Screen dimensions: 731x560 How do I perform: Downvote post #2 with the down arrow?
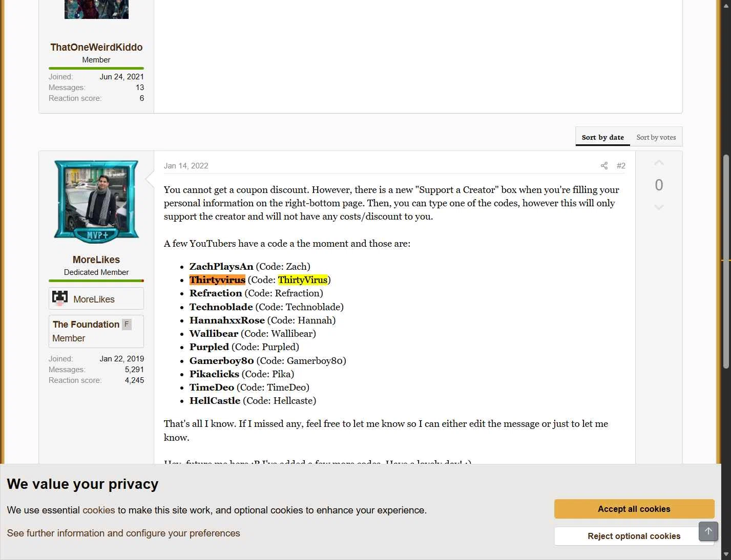pos(659,207)
